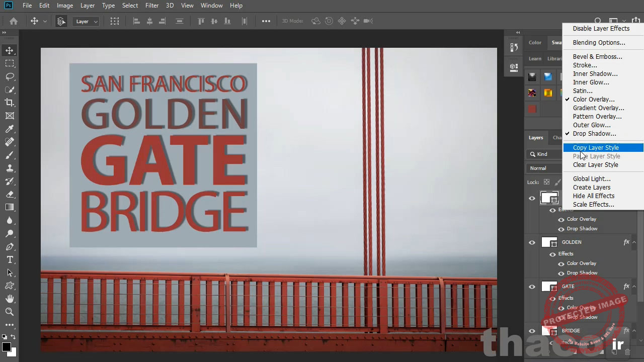Select the Eraser tool
Viewport: 644px width, 362px height.
(x=10, y=194)
